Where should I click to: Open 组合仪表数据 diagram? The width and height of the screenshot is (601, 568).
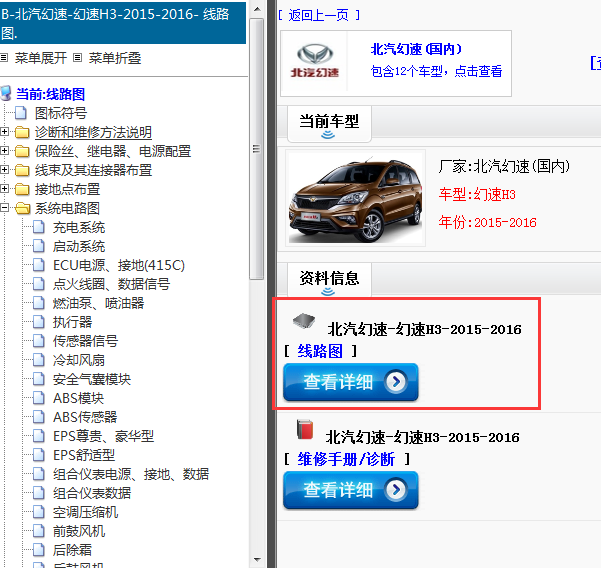pyautogui.click(x=92, y=493)
